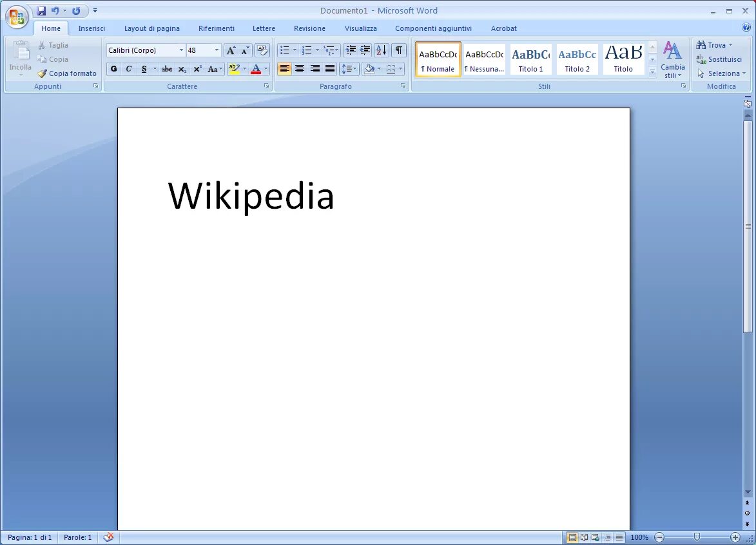
Task: Apply the Nessuna spaziatura style
Action: 484,59
